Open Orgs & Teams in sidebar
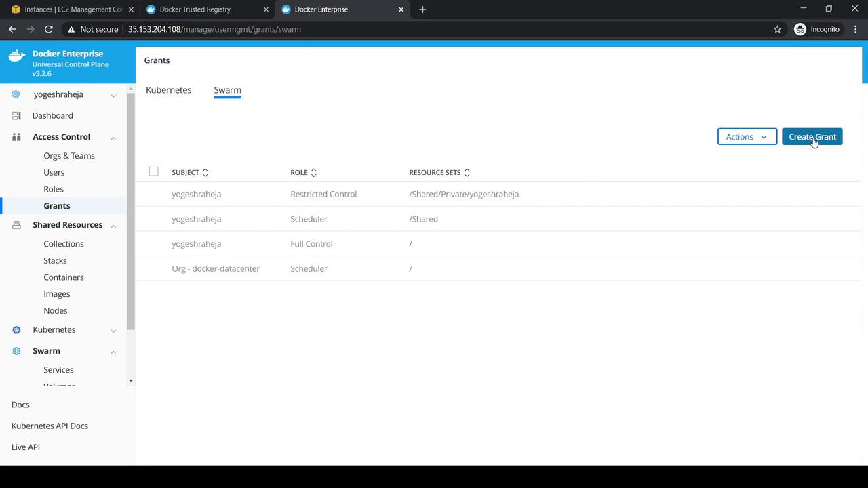The image size is (868, 488). tap(69, 156)
